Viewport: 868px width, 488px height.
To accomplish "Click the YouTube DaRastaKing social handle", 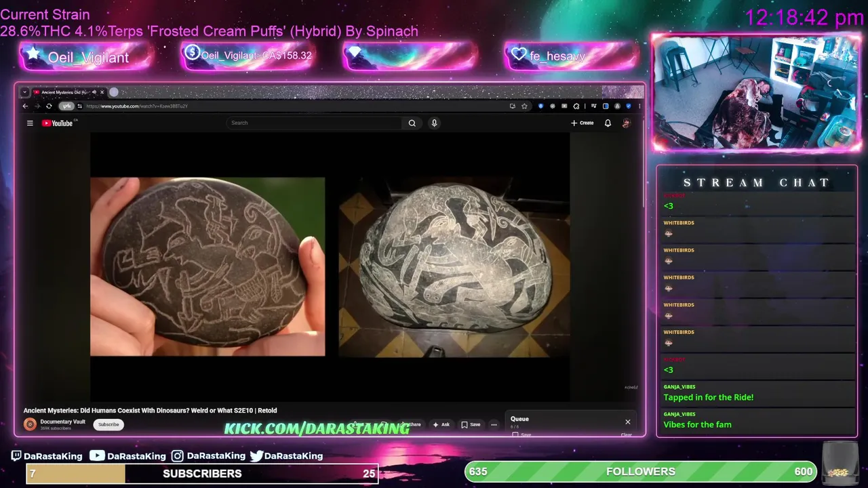I will pyautogui.click(x=128, y=456).
